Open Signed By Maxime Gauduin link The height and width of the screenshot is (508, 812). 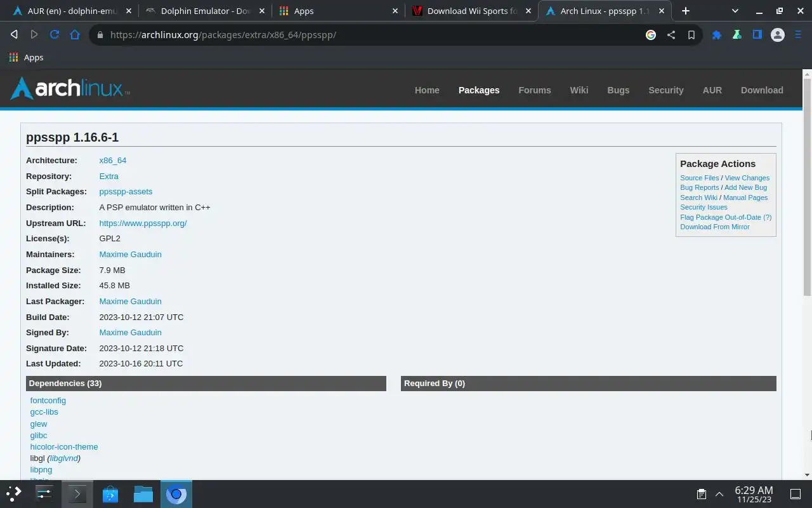[x=130, y=332]
